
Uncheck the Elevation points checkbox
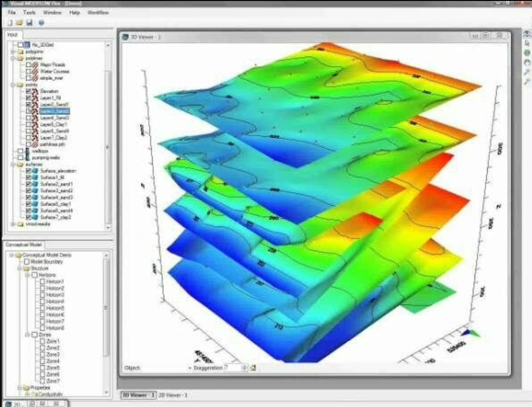[29, 91]
